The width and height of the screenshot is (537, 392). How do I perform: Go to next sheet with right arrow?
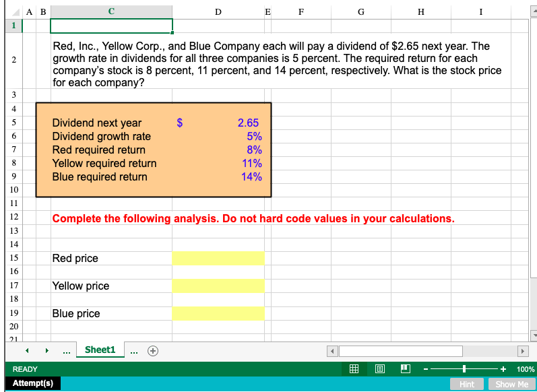47,350
